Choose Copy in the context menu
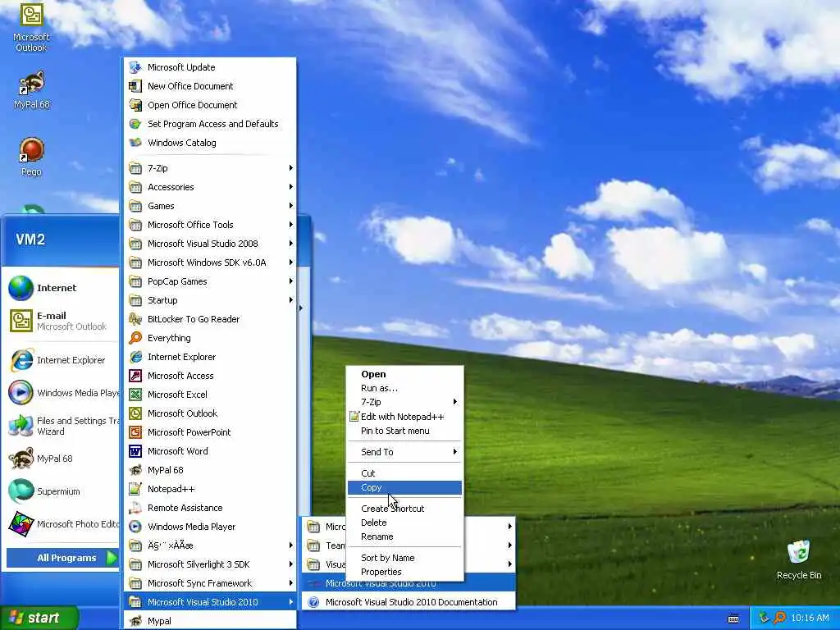Screen dimensions: 840x630 tap(404, 487)
